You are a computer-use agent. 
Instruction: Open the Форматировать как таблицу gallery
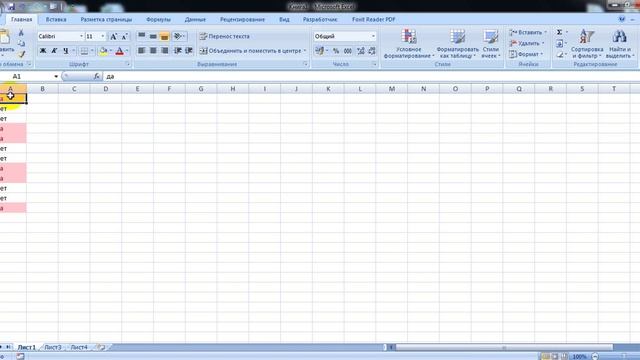(x=458, y=44)
